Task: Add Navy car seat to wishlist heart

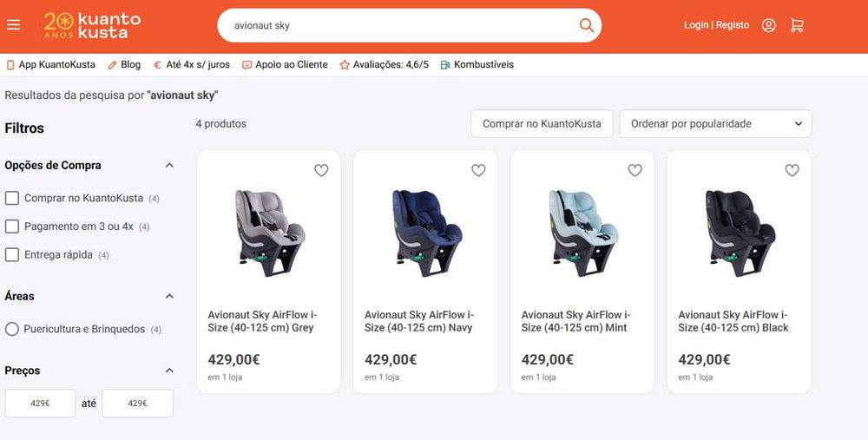Action: (478, 170)
